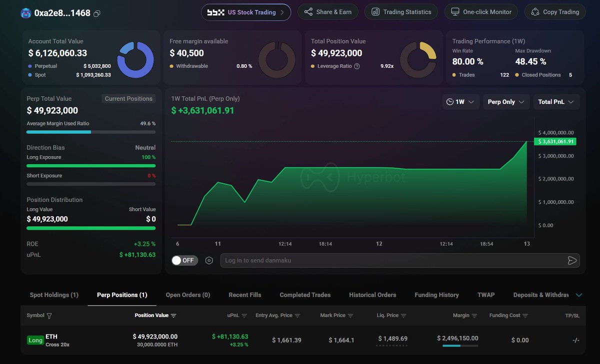
Task: Open Deposits & Withdrawals tab
Action: (x=541, y=295)
